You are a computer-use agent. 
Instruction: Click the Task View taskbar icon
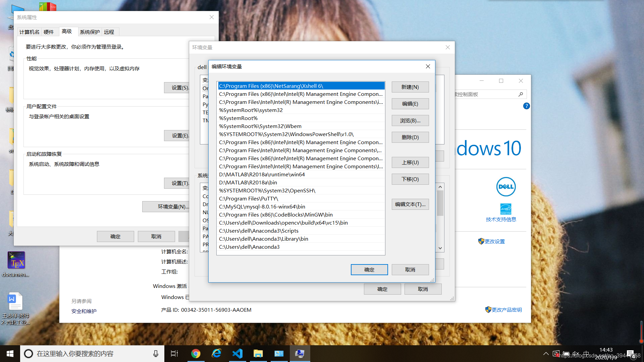pyautogui.click(x=174, y=354)
